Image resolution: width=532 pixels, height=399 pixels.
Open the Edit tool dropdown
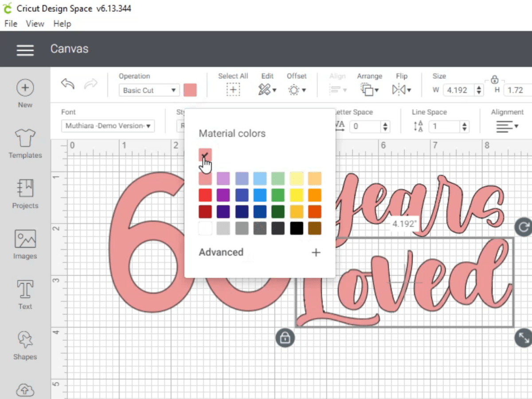[267, 90]
